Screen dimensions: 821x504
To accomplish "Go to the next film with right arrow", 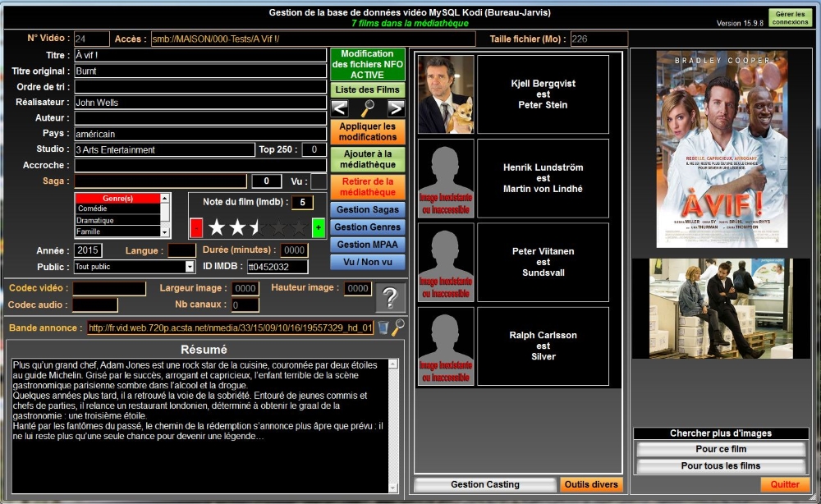I will coord(396,108).
